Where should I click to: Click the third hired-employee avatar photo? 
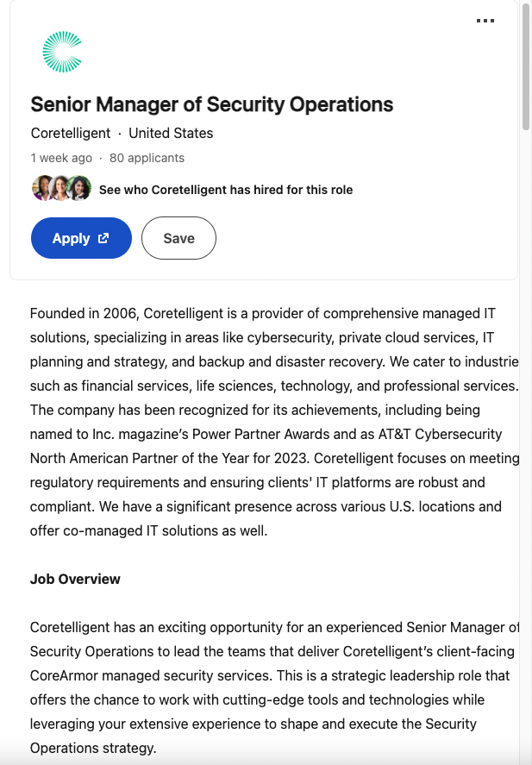click(x=79, y=188)
